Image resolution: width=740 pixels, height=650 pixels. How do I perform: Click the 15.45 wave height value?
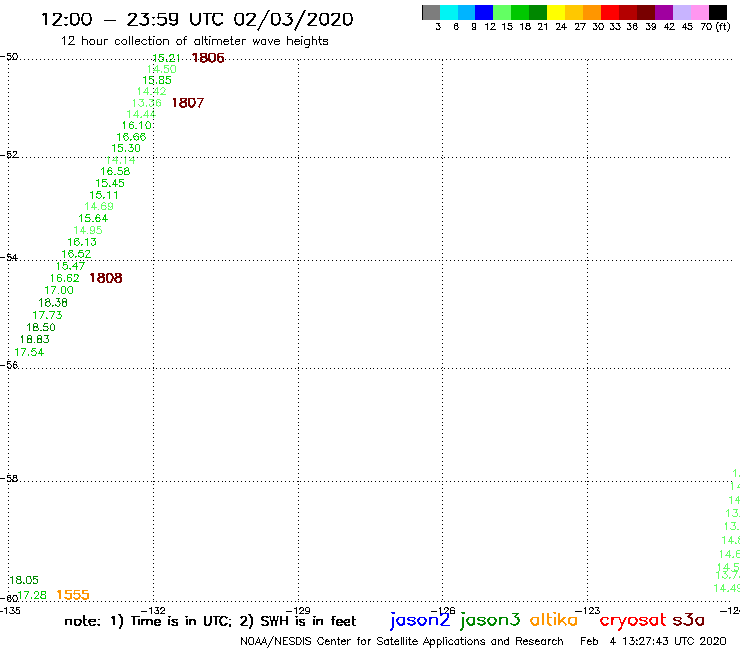pos(110,184)
